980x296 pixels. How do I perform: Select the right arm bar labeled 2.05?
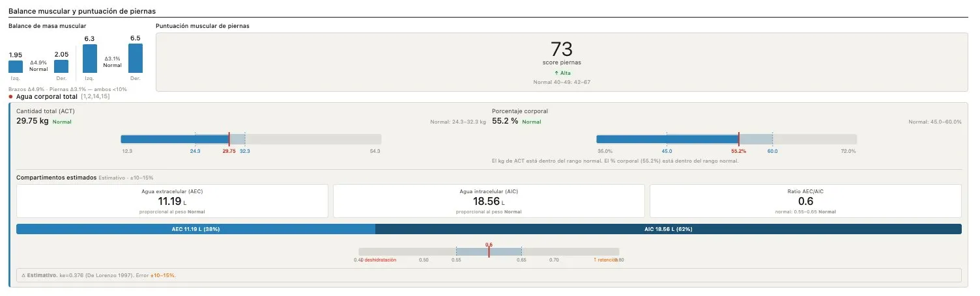[x=61, y=66]
